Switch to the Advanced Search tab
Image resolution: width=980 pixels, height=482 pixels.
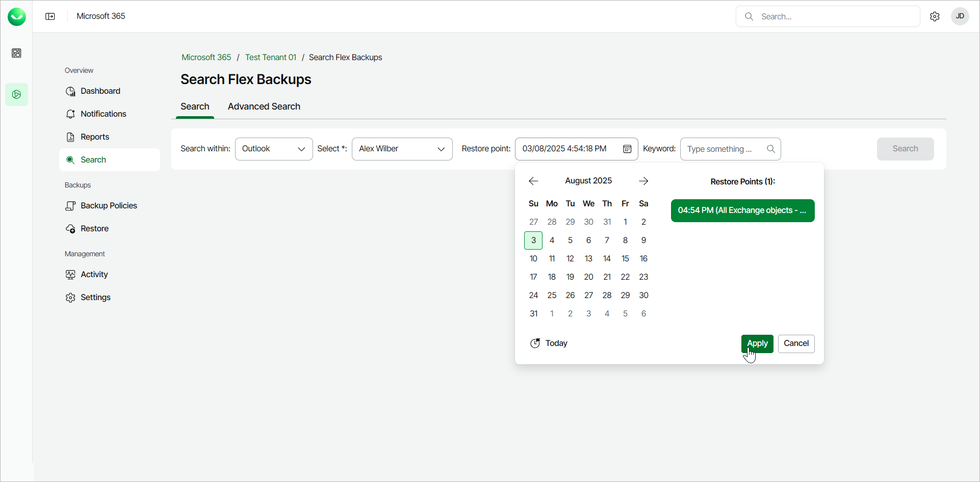[264, 106]
